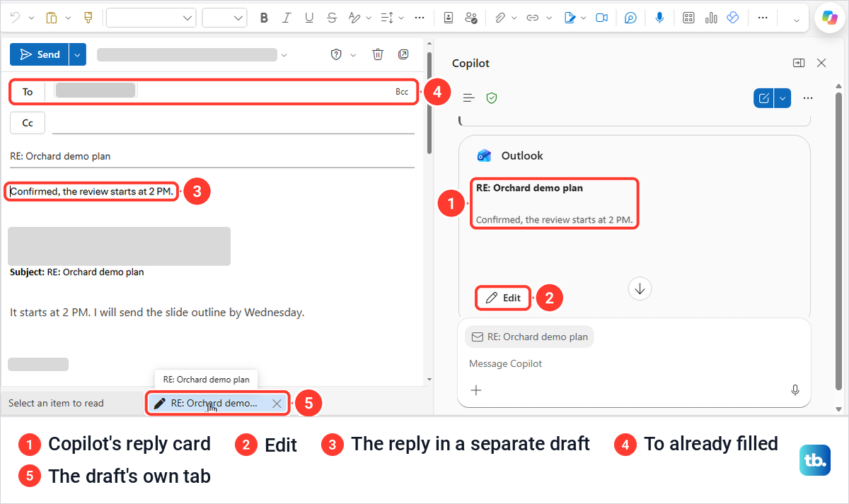Expand the link dropdown arrow

click(548, 18)
